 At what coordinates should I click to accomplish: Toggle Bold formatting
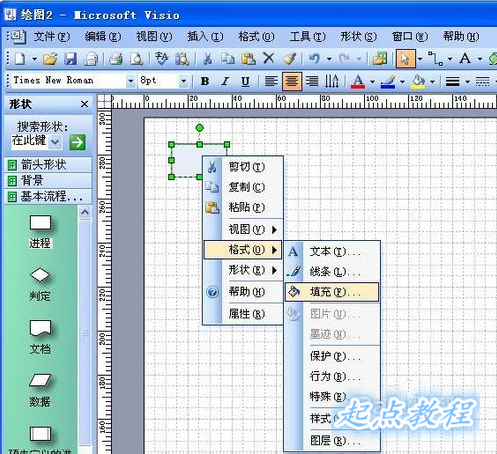coord(205,81)
